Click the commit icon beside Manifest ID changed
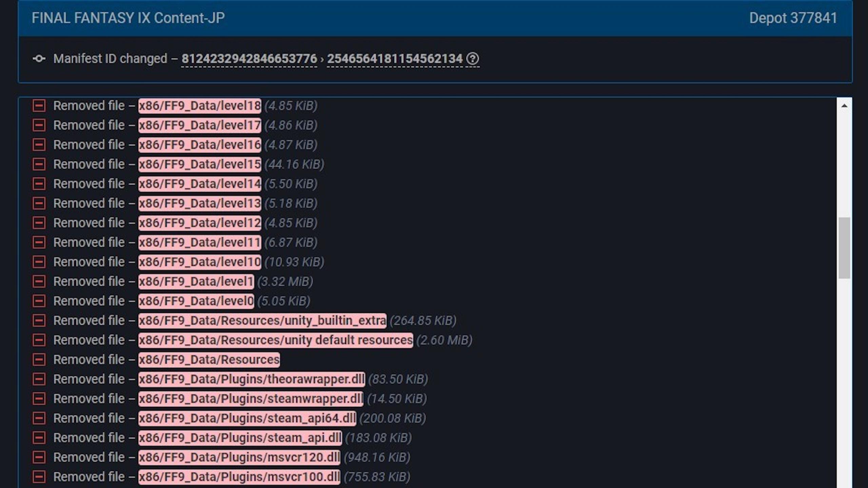 [39, 59]
